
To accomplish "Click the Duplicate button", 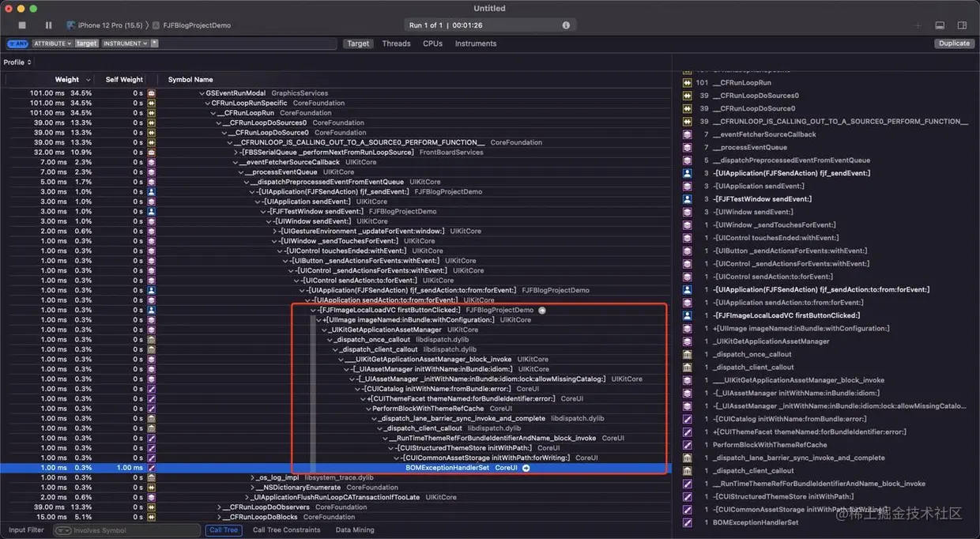I will (x=954, y=43).
